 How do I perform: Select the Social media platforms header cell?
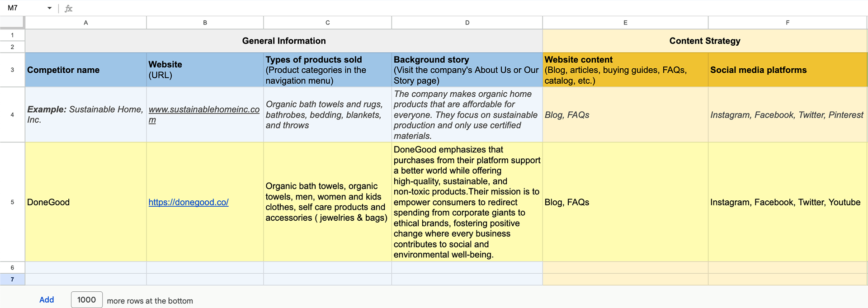(788, 70)
